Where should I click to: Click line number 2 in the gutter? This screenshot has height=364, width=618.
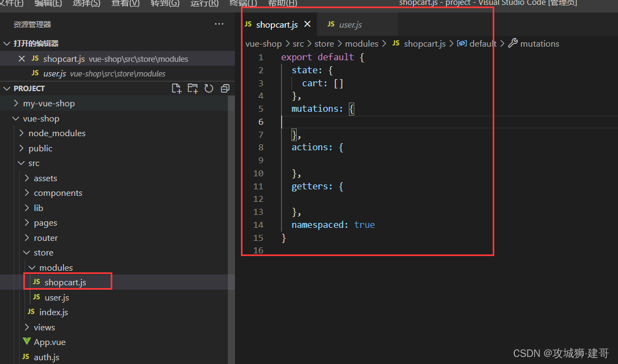[260, 70]
